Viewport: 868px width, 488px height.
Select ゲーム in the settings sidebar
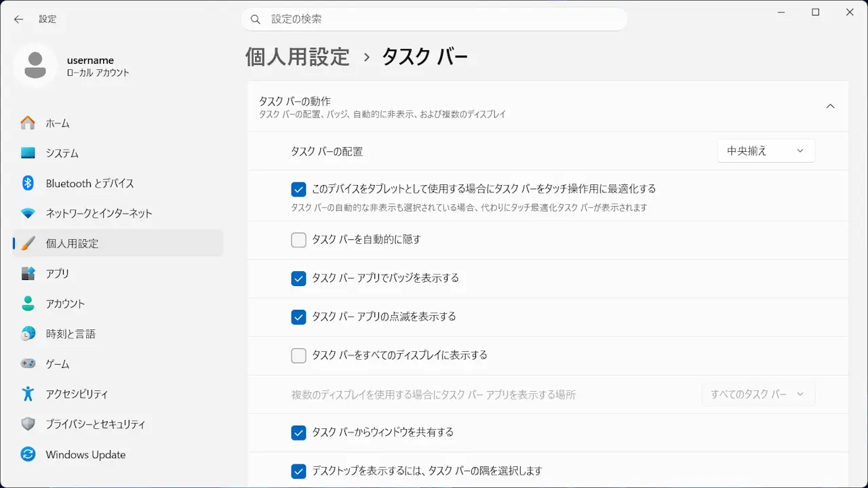(58, 364)
